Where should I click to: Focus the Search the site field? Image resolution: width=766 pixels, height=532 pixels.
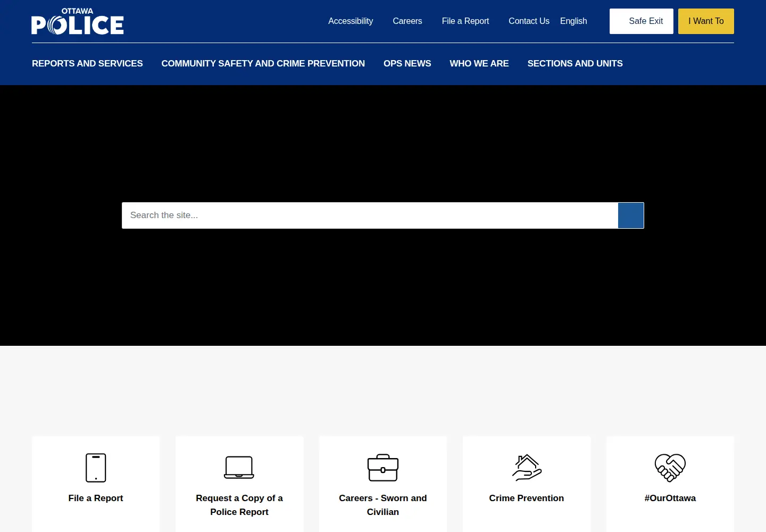pyautogui.click(x=370, y=215)
